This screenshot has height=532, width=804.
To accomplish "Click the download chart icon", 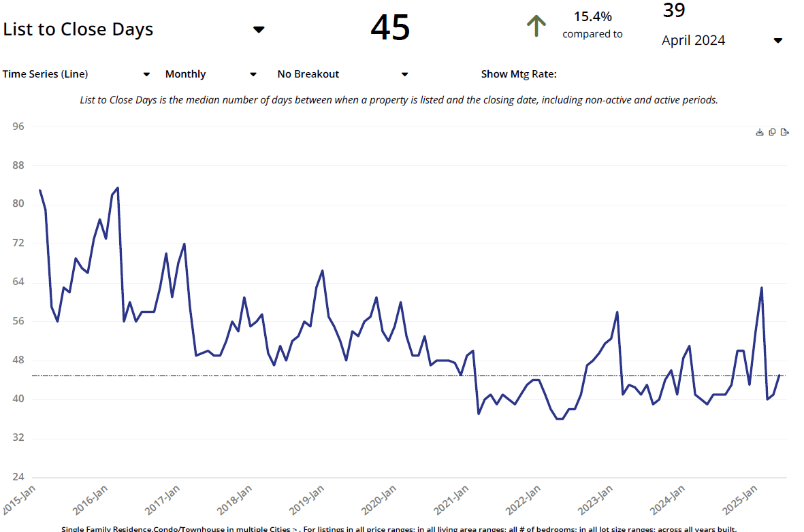I will point(760,132).
